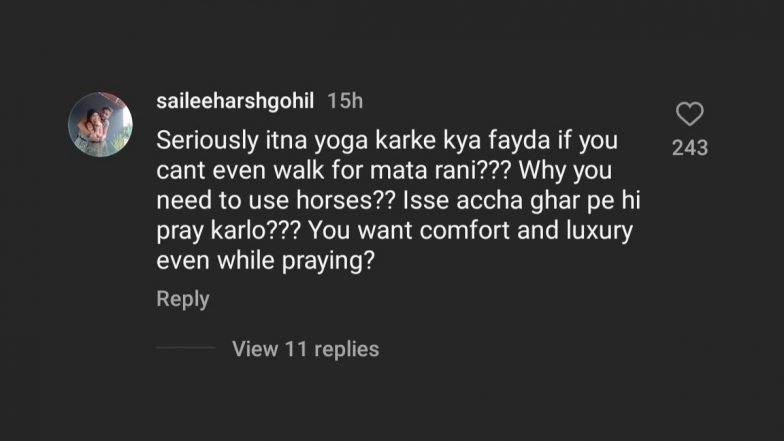Expand View 11 replies

(x=305, y=349)
